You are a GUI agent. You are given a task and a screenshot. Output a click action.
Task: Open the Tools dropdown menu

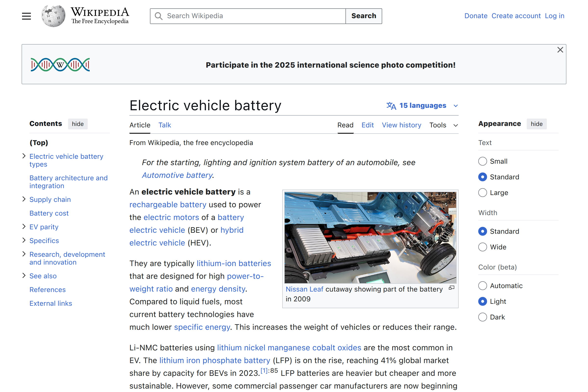pos(443,125)
